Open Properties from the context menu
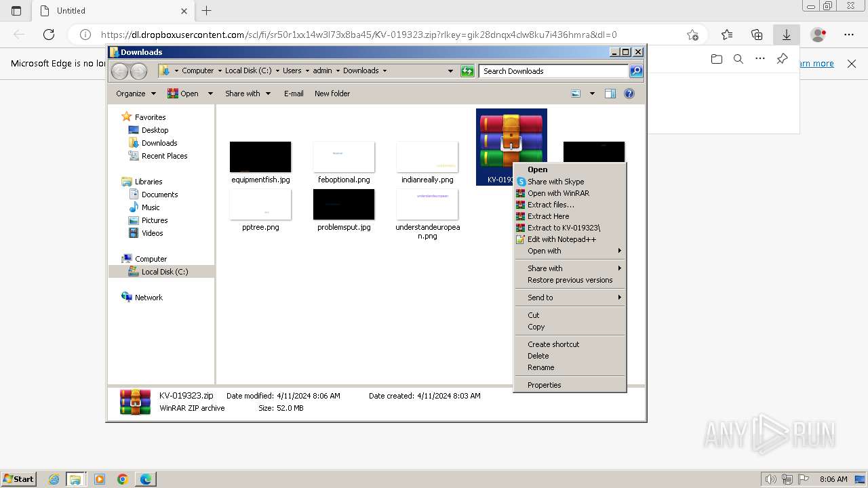 (x=570, y=385)
